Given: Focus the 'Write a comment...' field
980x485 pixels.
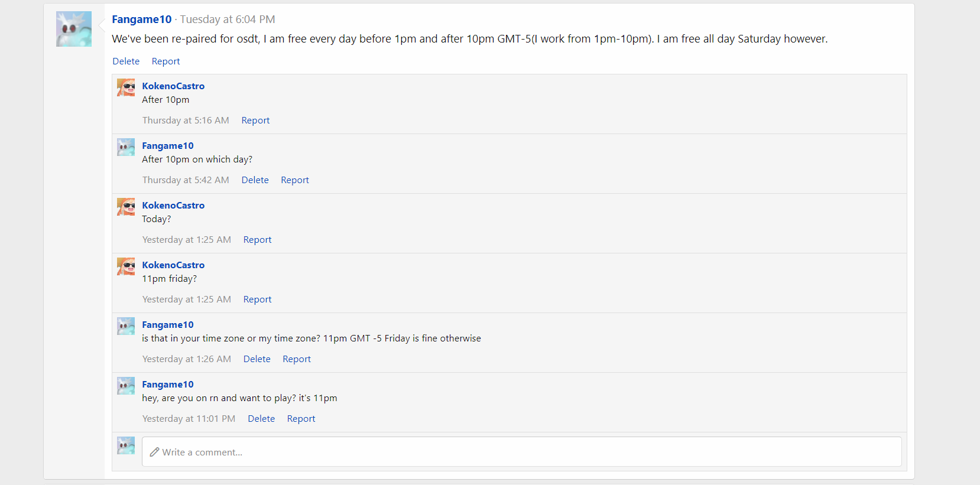Looking at the screenshot, I should tap(521, 452).
